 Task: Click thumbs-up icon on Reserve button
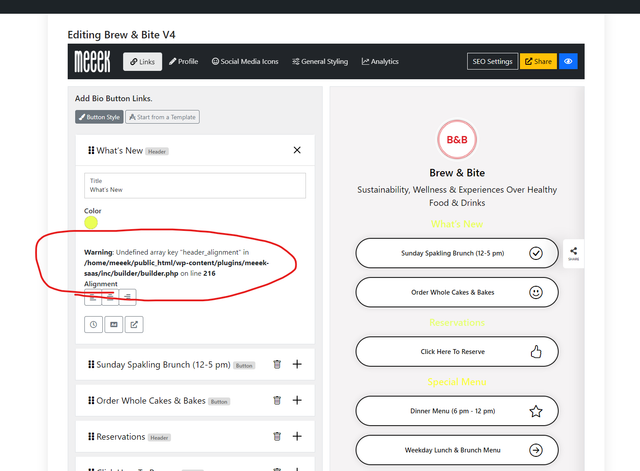click(x=536, y=351)
